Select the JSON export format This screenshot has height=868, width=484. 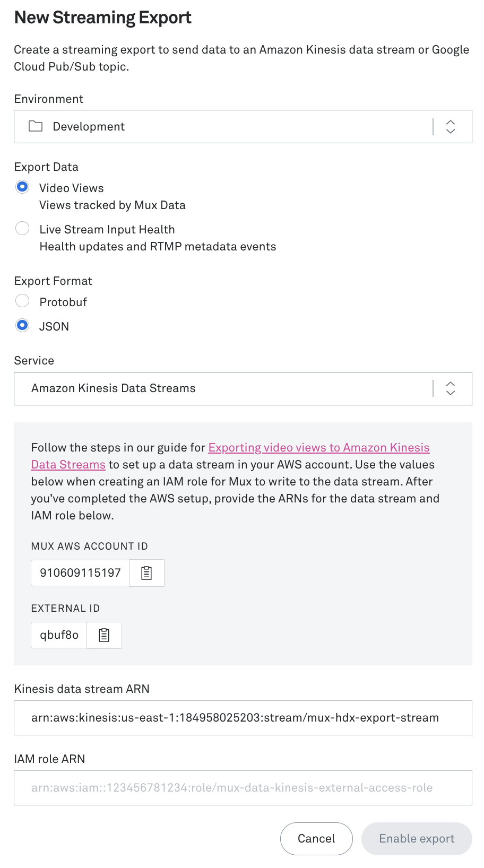pos(22,325)
